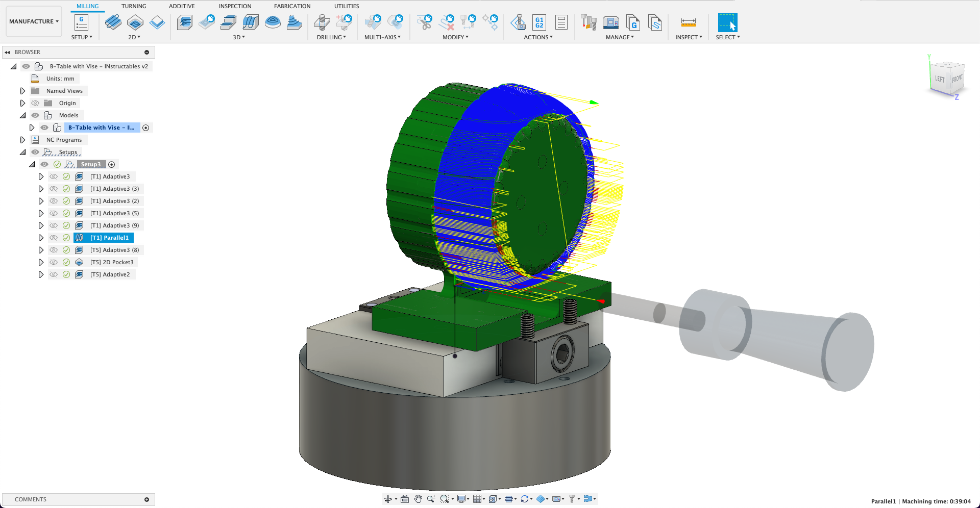Show the [T5] 2D Pocket3 toolpath via eye
The image size is (980, 508).
click(54, 262)
